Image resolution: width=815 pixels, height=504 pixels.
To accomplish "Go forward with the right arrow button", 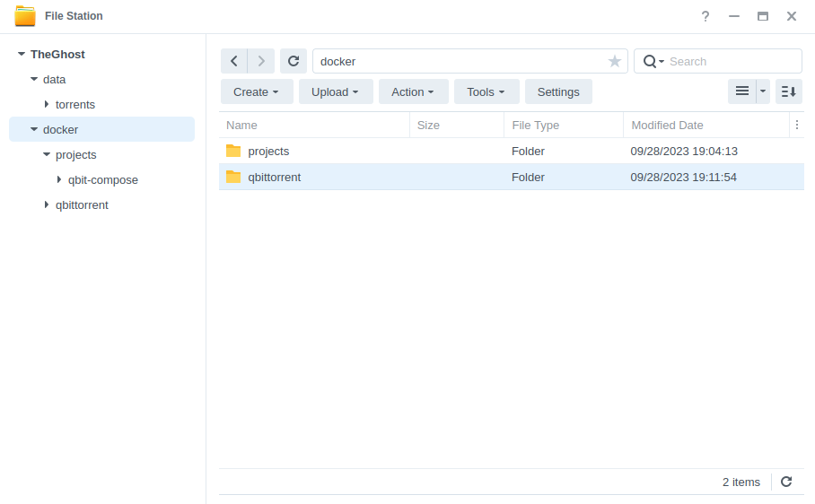I will point(261,61).
